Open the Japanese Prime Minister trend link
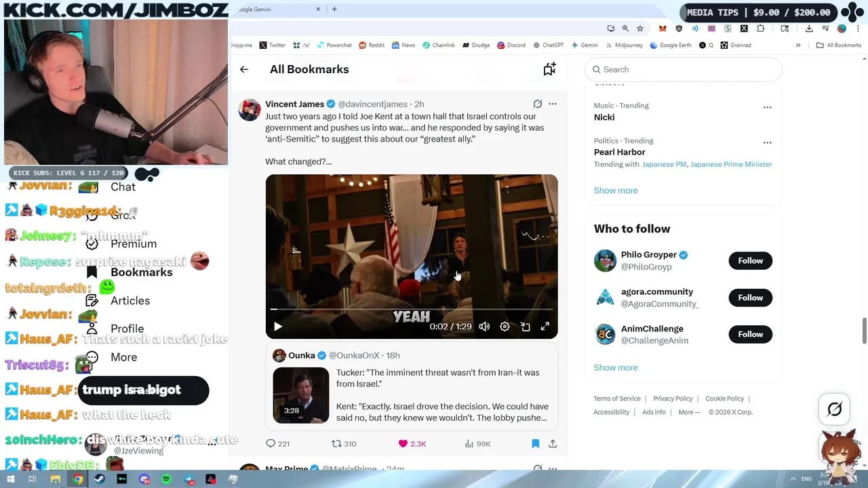Image resolution: width=868 pixels, height=488 pixels. pyautogui.click(x=731, y=164)
